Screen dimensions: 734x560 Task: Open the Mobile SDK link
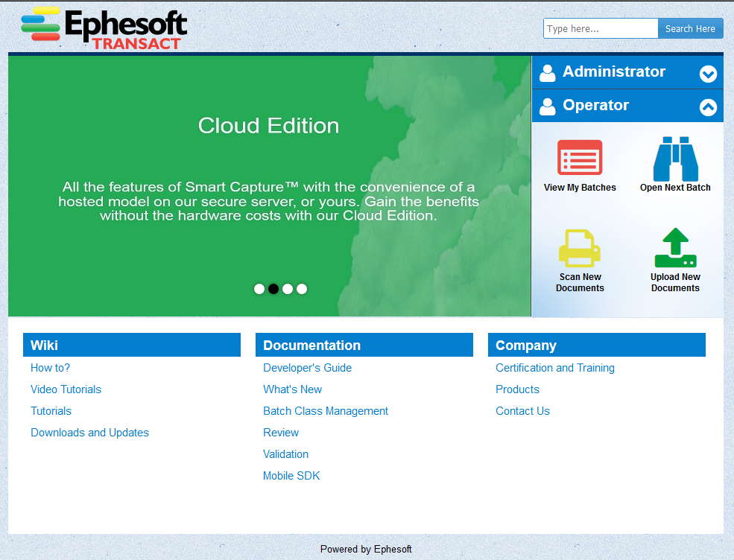click(291, 475)
